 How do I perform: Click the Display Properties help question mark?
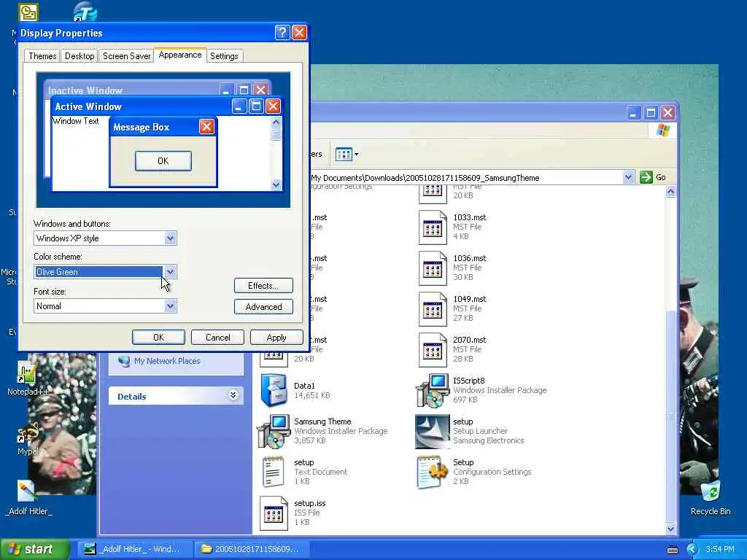282,32
